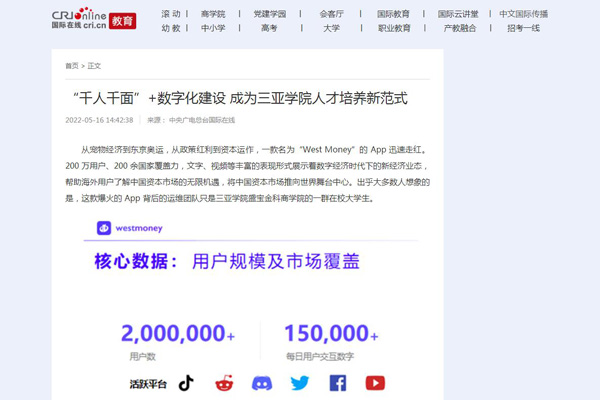Click the Twitter bird icon

point(300,383)
